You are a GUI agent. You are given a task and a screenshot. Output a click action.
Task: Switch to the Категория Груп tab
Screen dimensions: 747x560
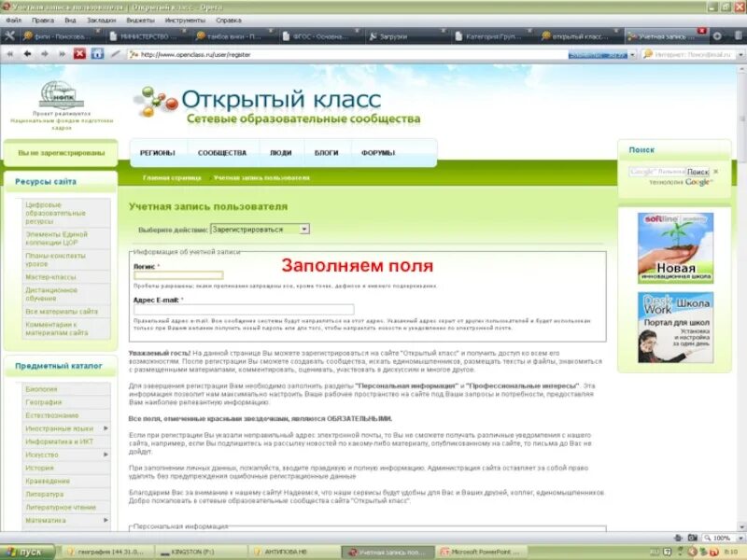(493, 36)
